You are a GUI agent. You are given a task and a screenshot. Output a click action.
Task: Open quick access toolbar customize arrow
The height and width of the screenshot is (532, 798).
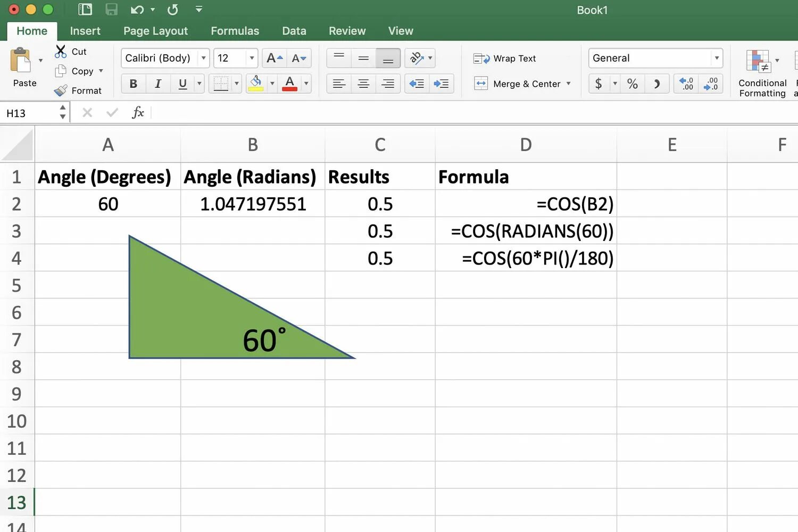coord(199,9)
